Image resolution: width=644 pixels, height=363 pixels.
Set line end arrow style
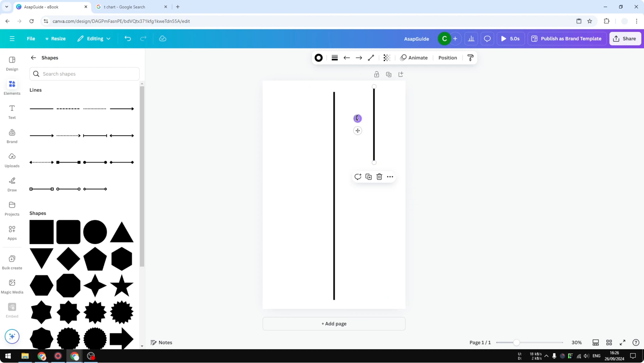pos(359,58)
